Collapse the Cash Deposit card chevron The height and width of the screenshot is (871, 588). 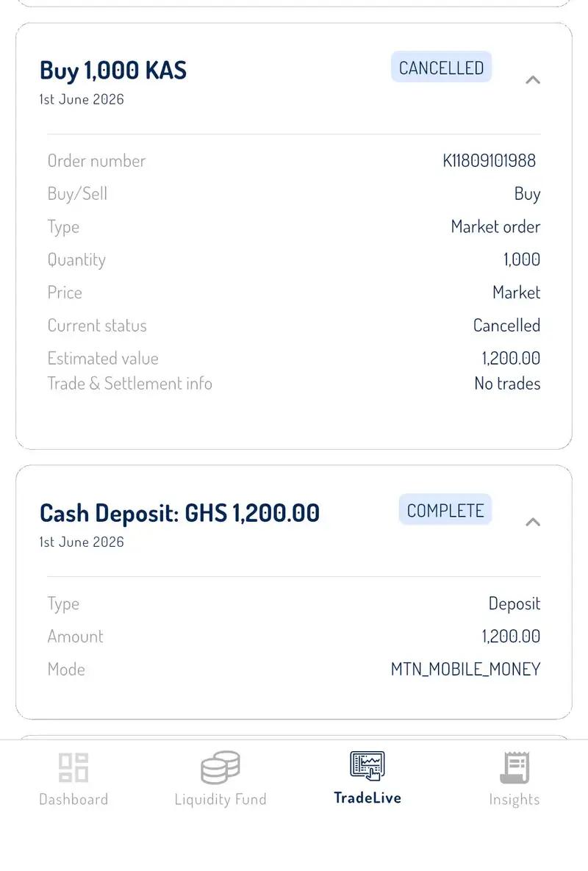tap(533, 522)
